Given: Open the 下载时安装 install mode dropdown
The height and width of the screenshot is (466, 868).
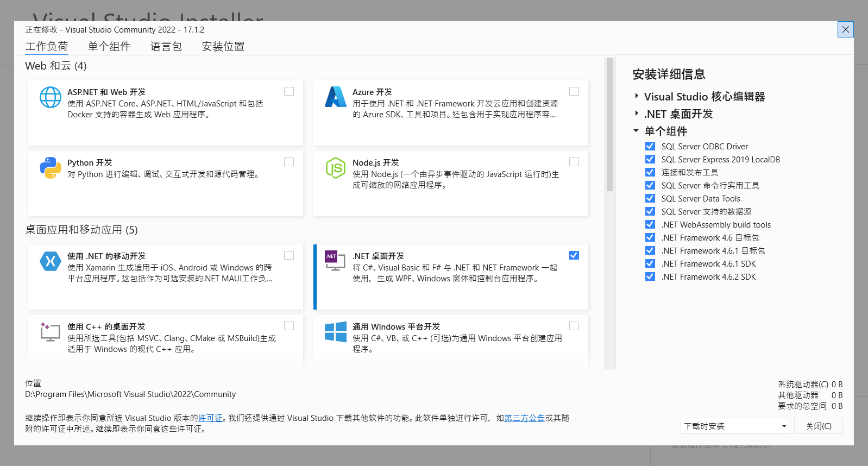Looking at the screenshot, I should pos(734,426).
